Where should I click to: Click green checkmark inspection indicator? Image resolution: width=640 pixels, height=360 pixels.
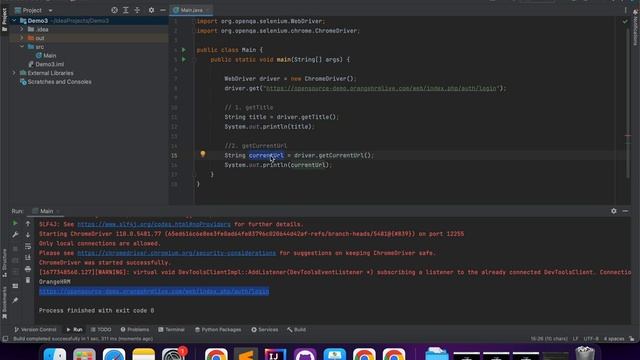point(625,21)
